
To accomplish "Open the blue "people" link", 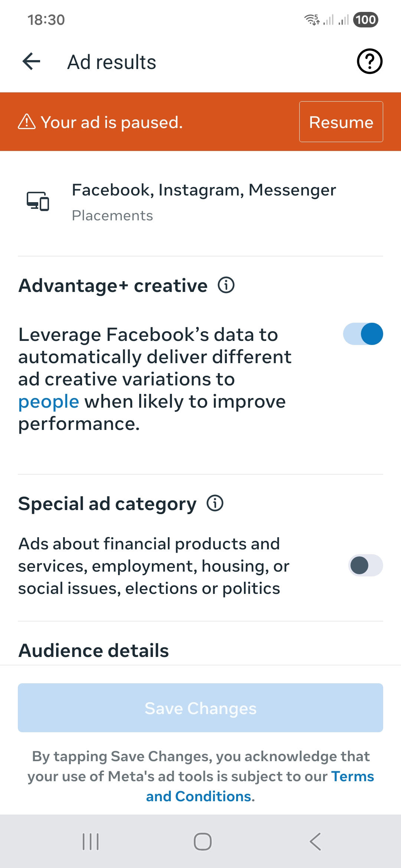I will point(49,401).
